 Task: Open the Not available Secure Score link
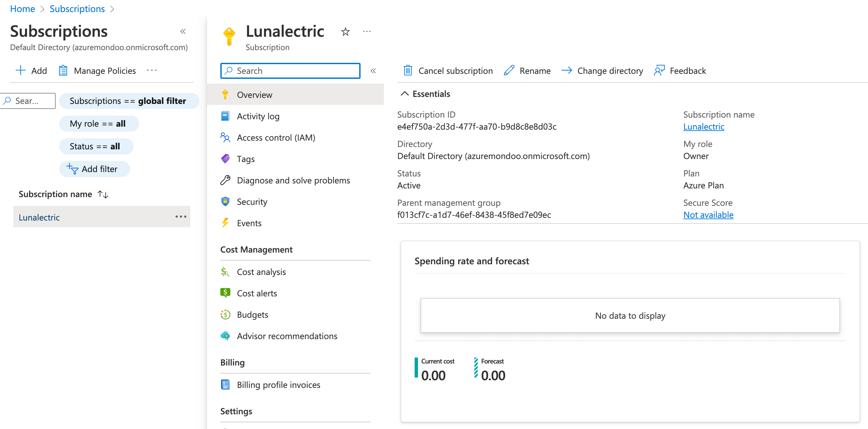pyautogui.click(x=708, y=215)
